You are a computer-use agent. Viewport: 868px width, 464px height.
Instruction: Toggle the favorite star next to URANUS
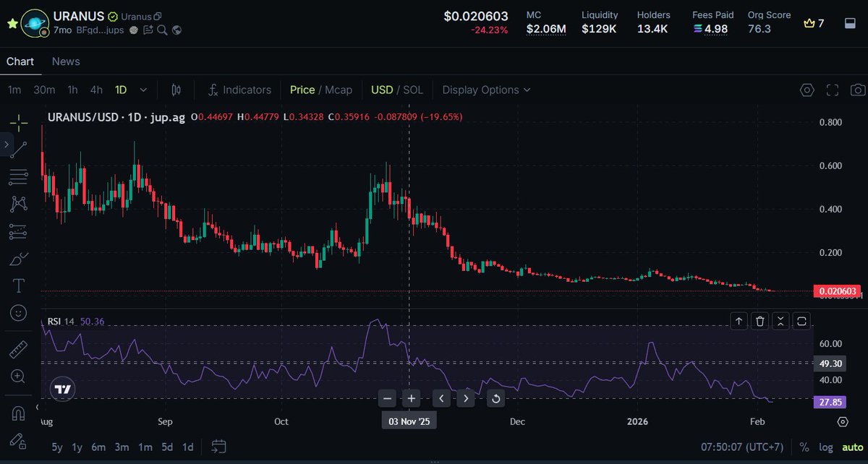click(12, 23)
